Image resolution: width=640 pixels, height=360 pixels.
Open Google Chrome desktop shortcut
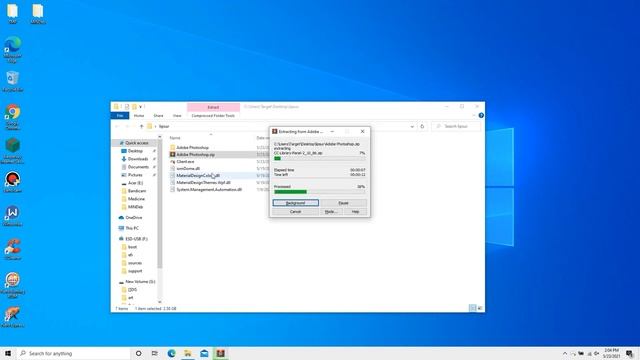point(13,117)
